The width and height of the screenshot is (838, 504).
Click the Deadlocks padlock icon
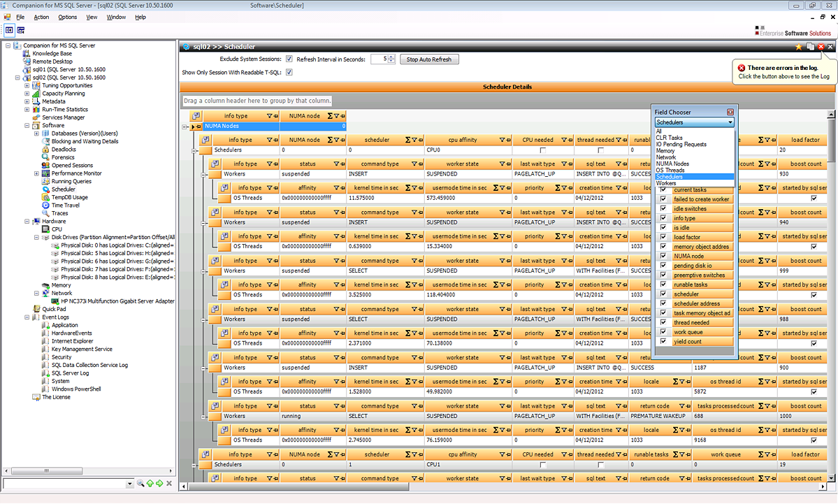[x=45, y=150]
